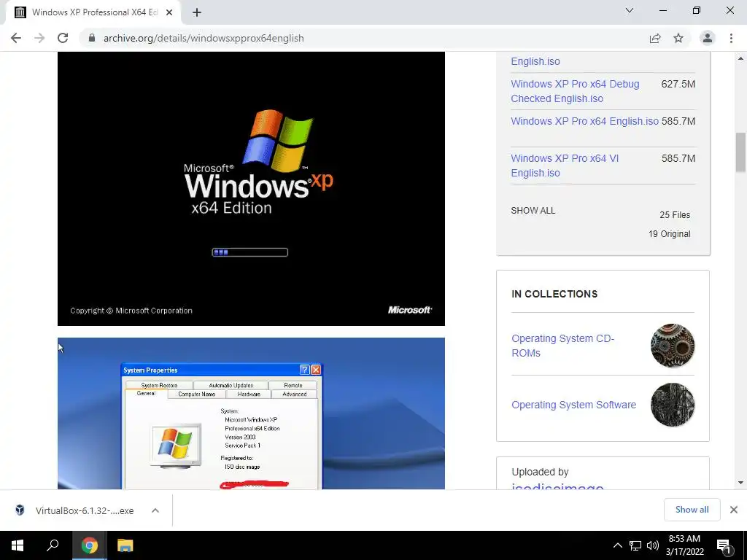Screen dimensions: 747x560
Task: Open the System Properties screenshot image
Action: point(251,413)
